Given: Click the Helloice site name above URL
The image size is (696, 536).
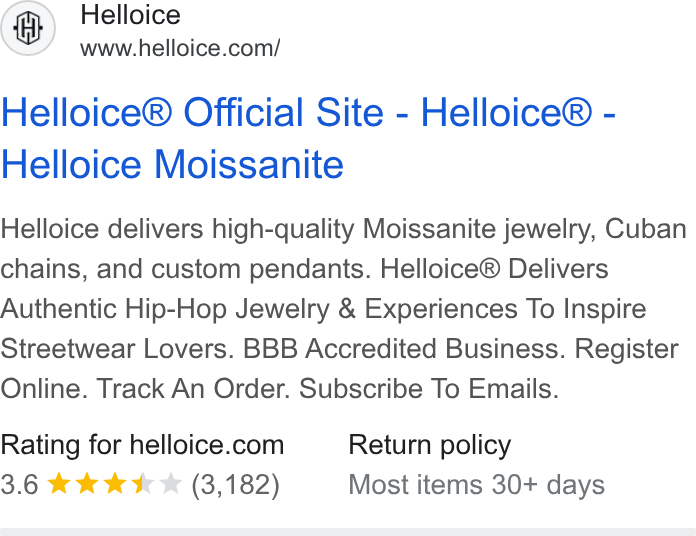Looking at the screenshot, I should pos(130,15).
